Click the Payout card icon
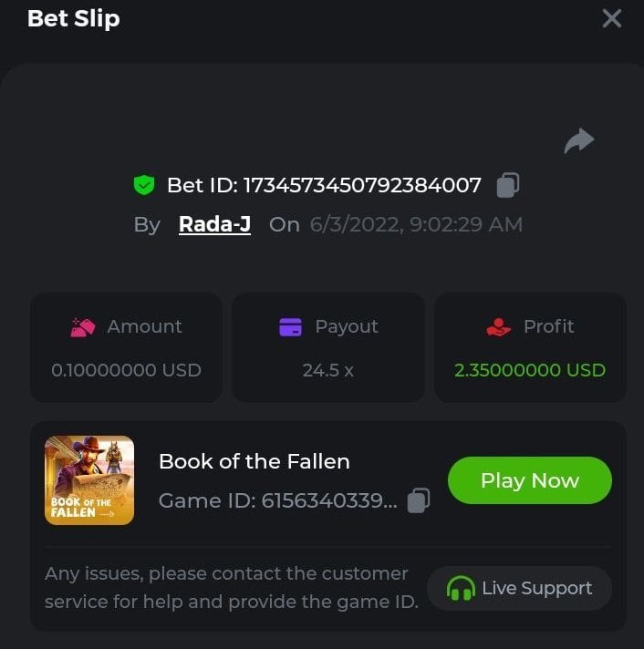644x649 pixels. [290, 327]
